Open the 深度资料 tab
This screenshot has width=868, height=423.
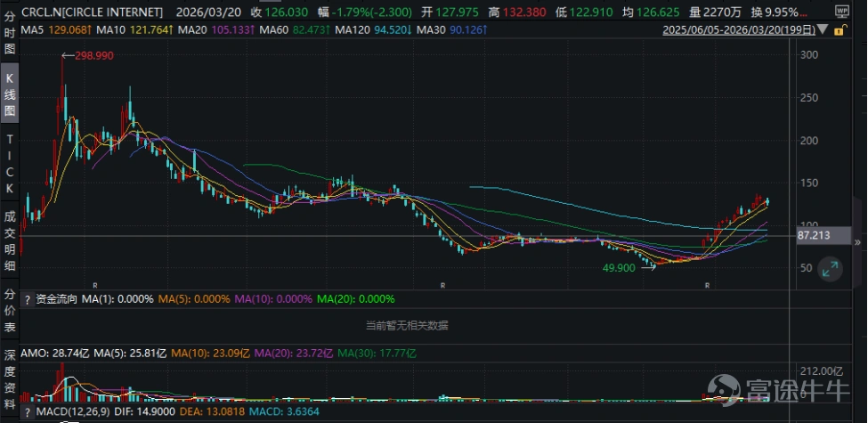point(10,379)
